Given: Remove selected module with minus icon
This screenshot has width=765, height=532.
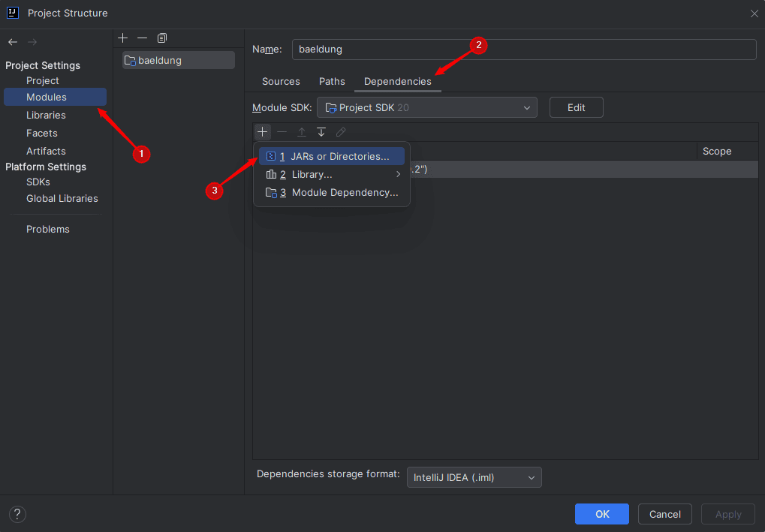Looking at the screenshot, I should (x=142, y=38).
